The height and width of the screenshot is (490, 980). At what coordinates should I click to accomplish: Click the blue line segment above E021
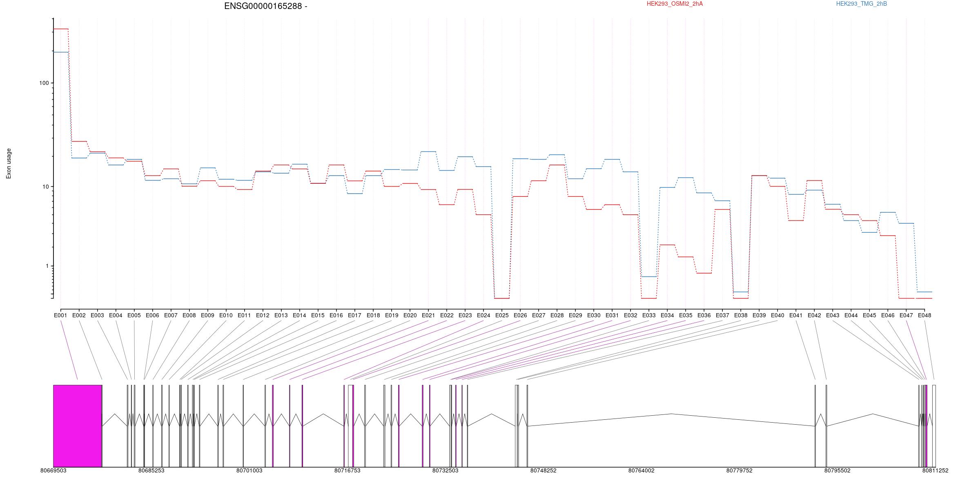(428, 151)
